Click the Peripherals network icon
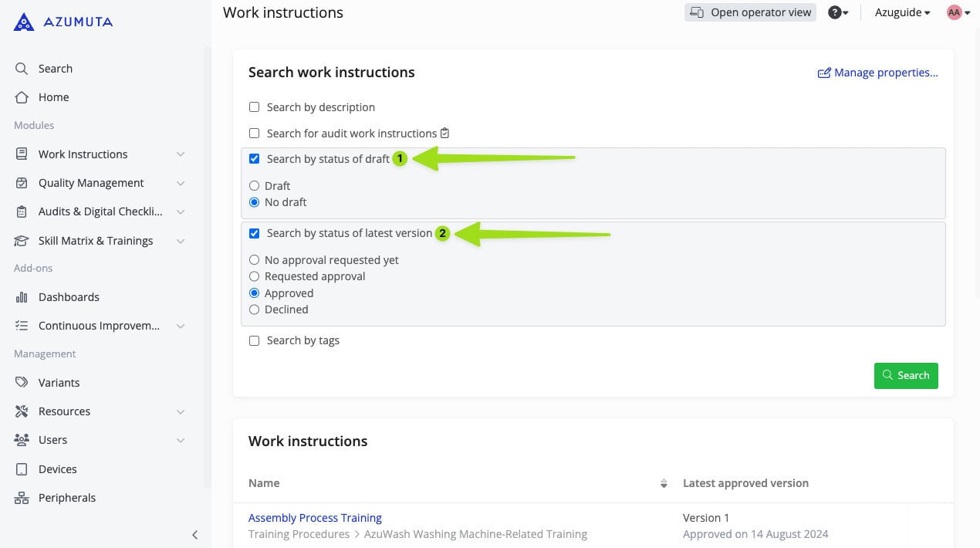980x548 pixels. (22, 498)
